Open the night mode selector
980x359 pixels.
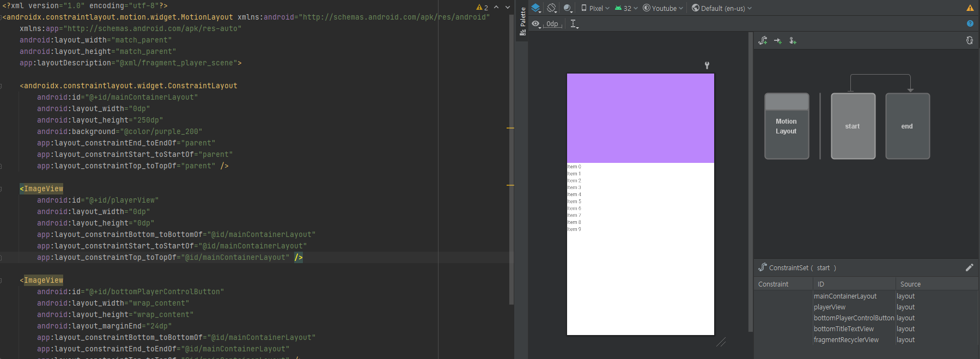point(568,8)
